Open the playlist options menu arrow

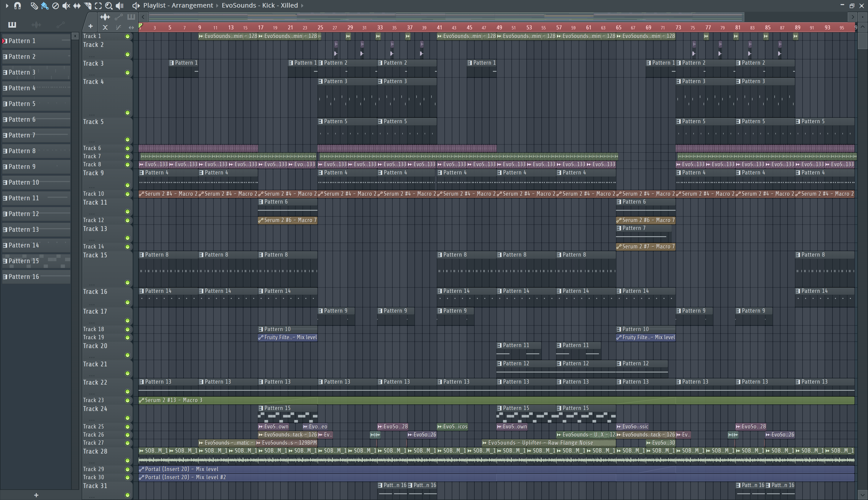pos(7,6)
